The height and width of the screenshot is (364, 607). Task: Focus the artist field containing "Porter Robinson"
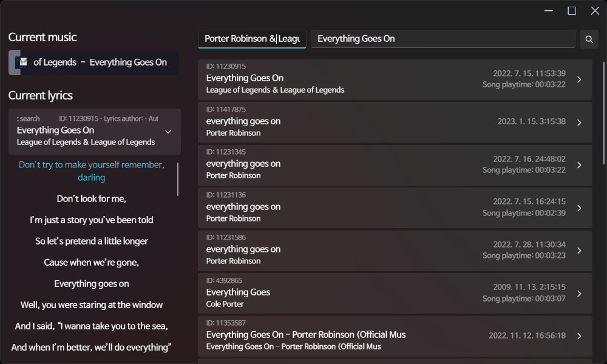point(252,39)
